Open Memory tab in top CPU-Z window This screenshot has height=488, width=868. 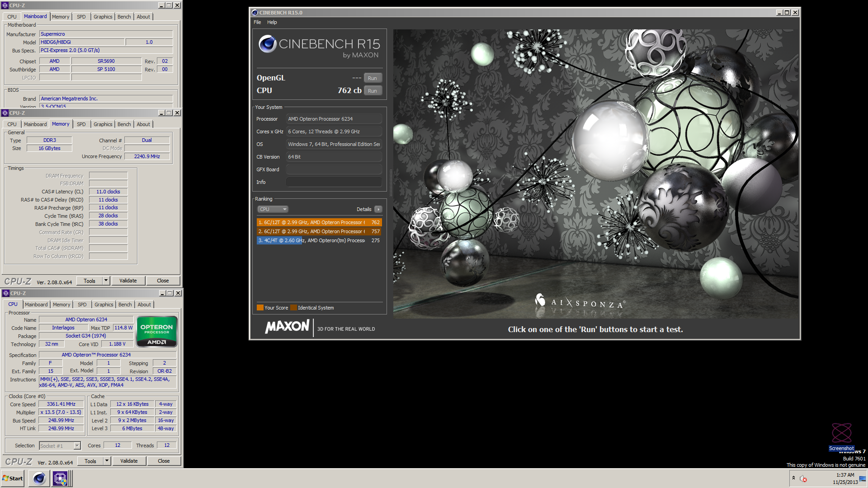pos(61,17)
